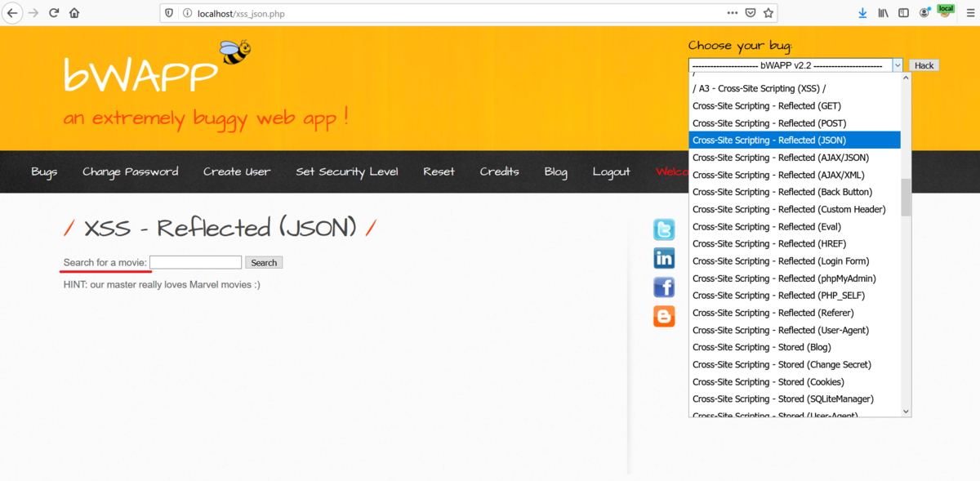Open the Credits menu item
The height and width of the screenshot is (481, 980).
pos(499,171)
